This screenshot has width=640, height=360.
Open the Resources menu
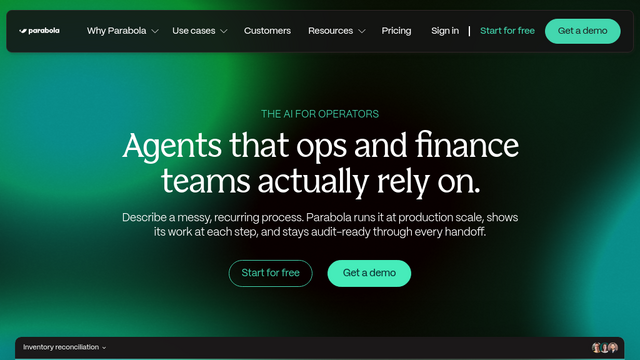click(x=330, y=31)
